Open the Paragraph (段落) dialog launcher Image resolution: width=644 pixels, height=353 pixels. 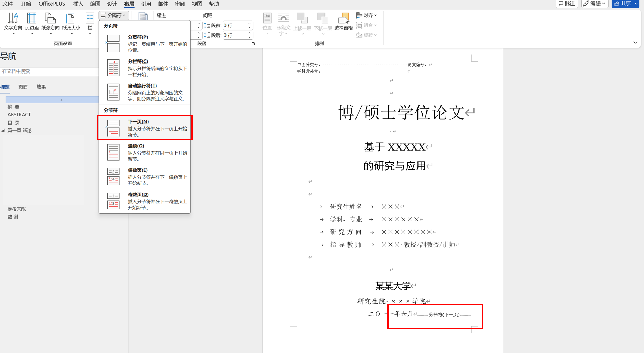[x=253, y=44]
